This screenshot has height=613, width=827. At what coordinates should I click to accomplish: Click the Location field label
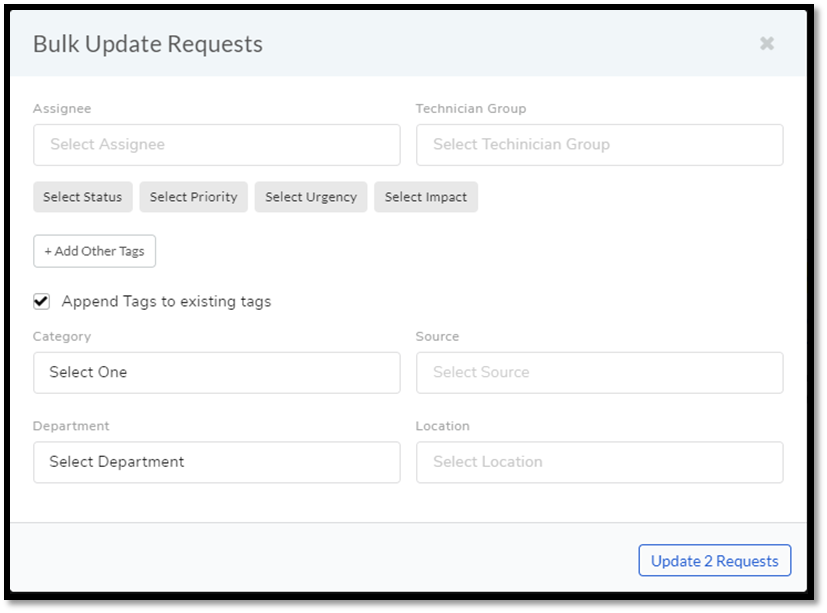(x=443, y=426)
